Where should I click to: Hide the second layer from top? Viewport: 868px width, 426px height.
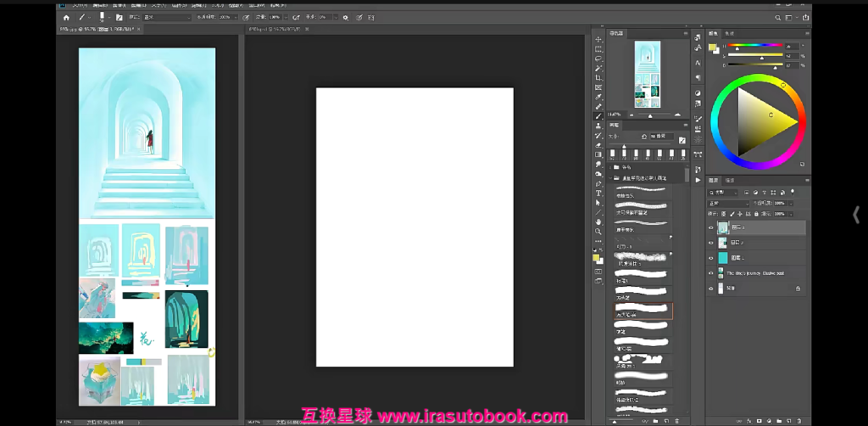(x=711, y=243)
